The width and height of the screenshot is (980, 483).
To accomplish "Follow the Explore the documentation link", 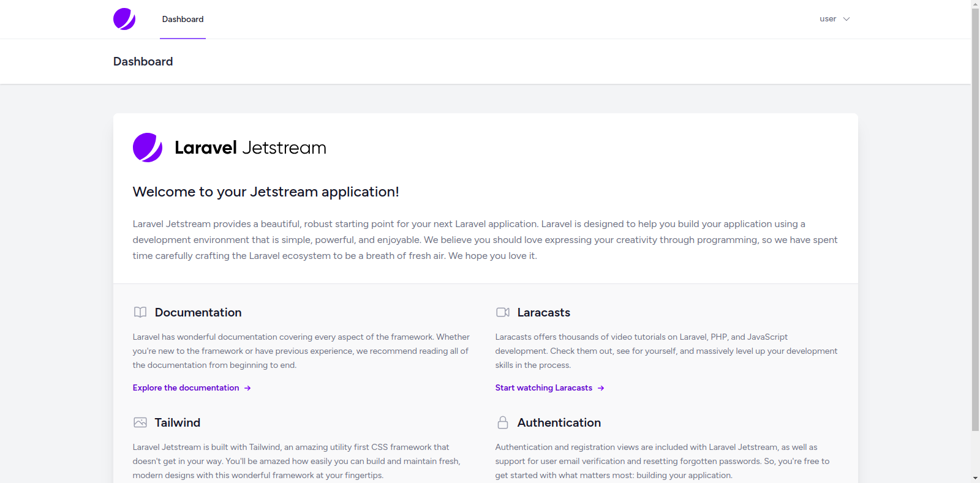I will (192, 388).
